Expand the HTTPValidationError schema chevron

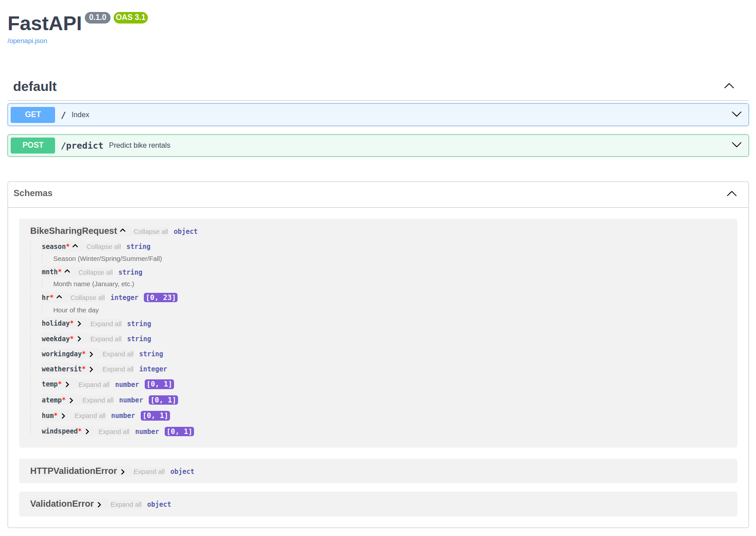click(123, 472)
